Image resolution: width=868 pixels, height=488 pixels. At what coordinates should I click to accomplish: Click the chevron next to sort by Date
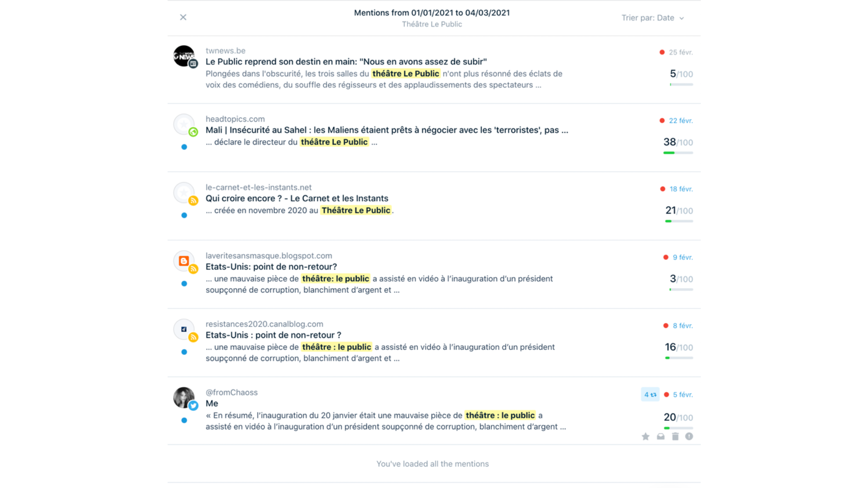click(681, 19)
